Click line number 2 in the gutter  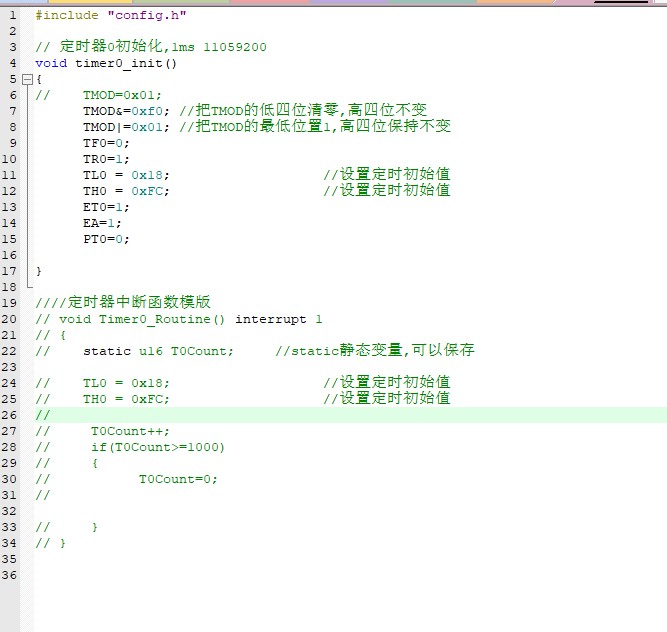point(13,31)
